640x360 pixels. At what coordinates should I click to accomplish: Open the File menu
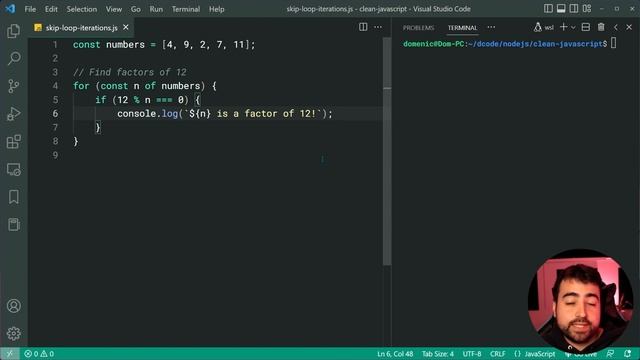[30, 9]
